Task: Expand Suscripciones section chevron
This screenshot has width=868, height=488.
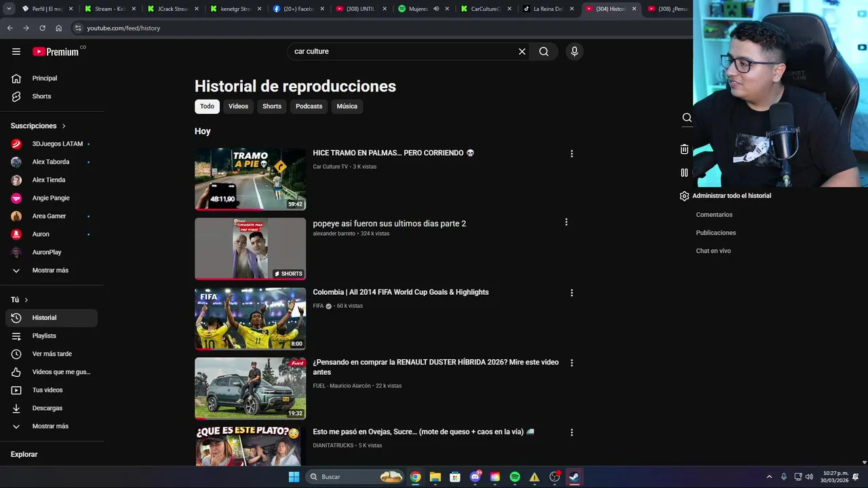Action: [64, 126]
